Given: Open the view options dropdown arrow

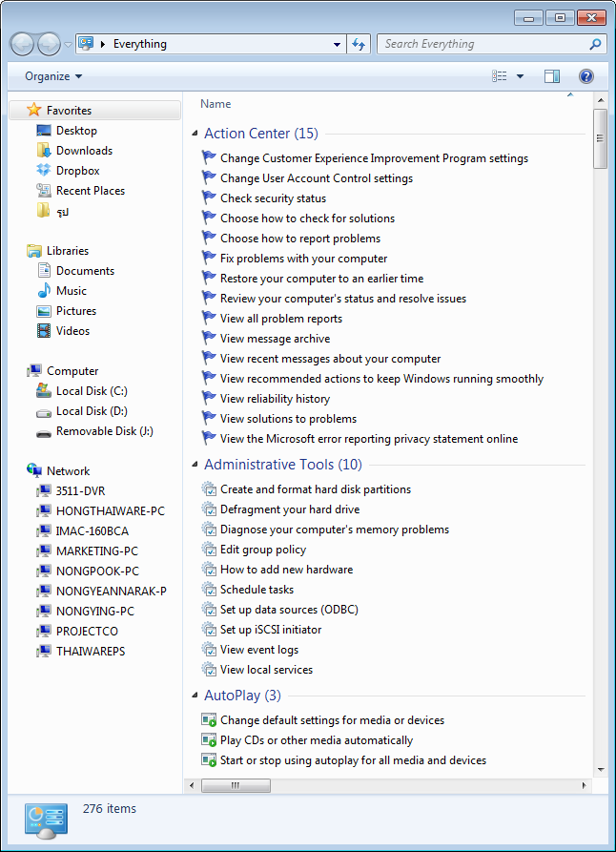Looking at the screenshot, I should coord(520,76).
